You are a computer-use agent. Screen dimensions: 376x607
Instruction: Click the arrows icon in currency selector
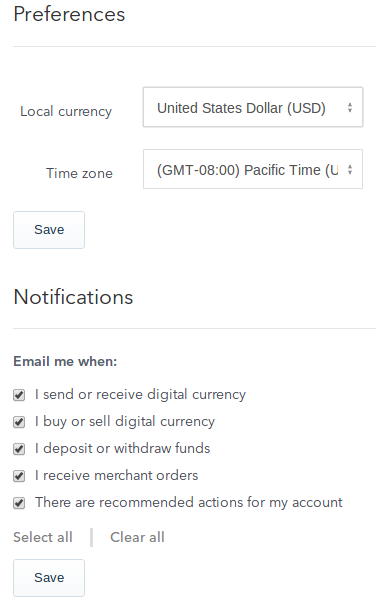coord(350,108)
